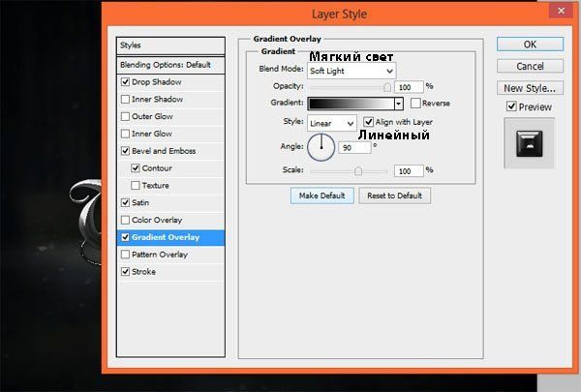Click the Opacity slider handle
Viewport: 581px width, 392px height.
tap(387, 87)
